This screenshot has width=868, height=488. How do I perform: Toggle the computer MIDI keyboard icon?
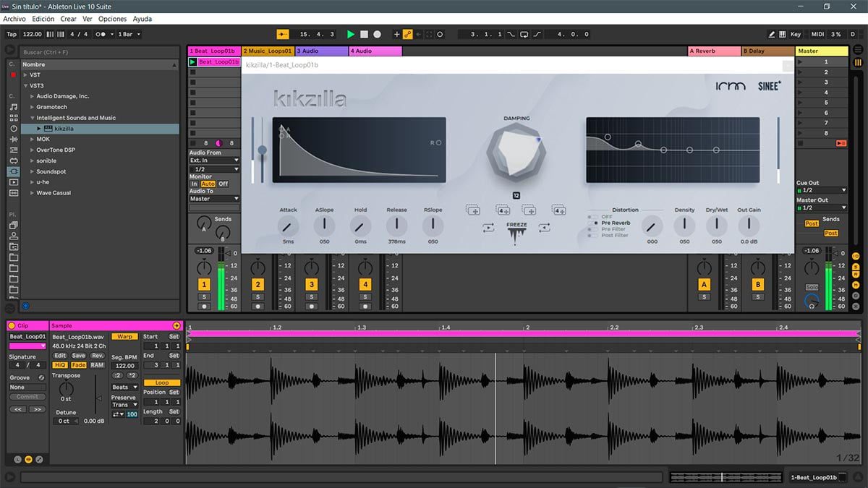click(782, 34)
